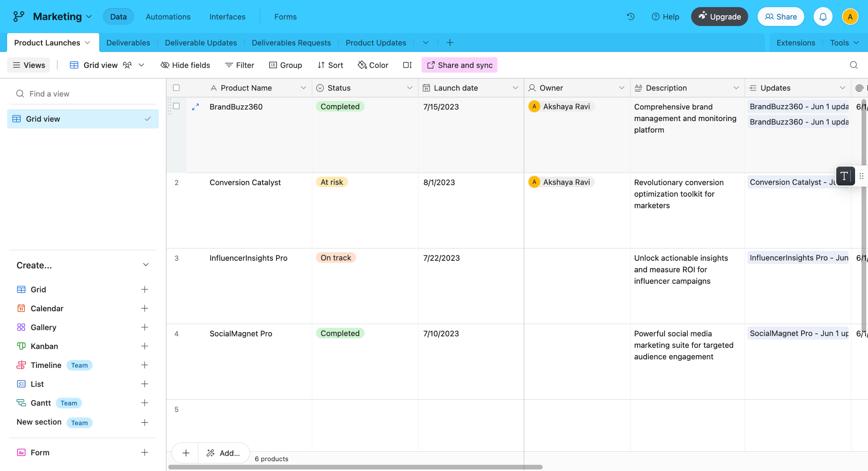
Task: Collapse the Create section chevron
Action: tap(146, 265)
